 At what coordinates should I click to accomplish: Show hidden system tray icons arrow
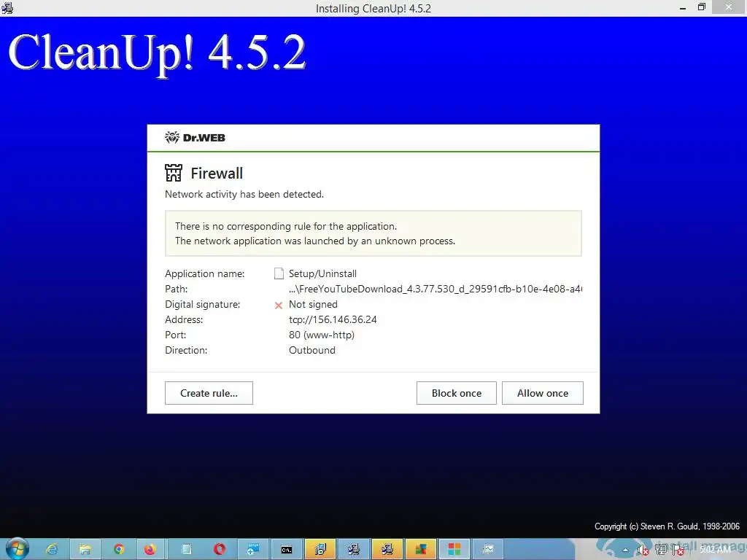[625, 551]
